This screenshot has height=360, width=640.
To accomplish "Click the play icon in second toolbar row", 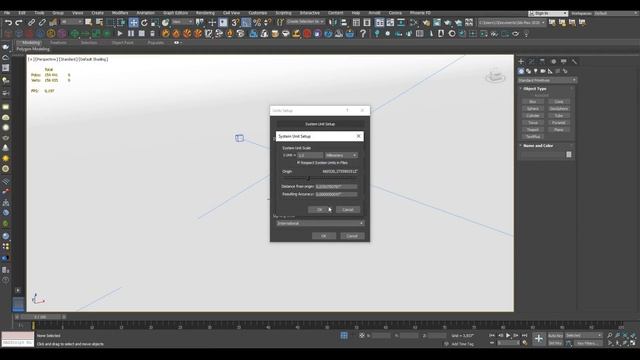I will (120, 33).
